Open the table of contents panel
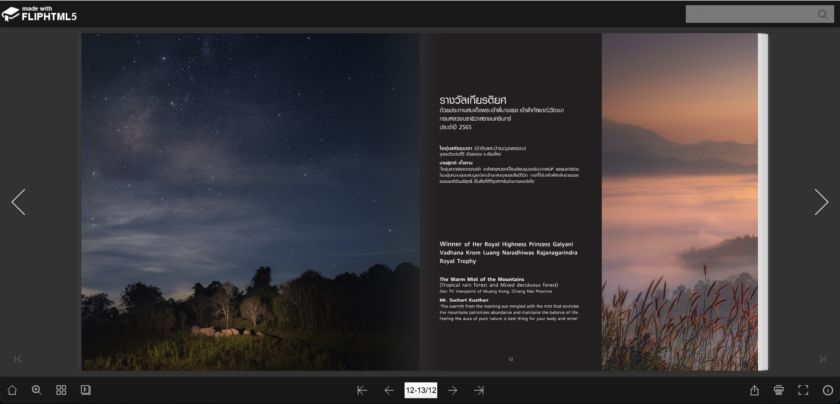Screen dimensions: 840x404 click(86, 390)
